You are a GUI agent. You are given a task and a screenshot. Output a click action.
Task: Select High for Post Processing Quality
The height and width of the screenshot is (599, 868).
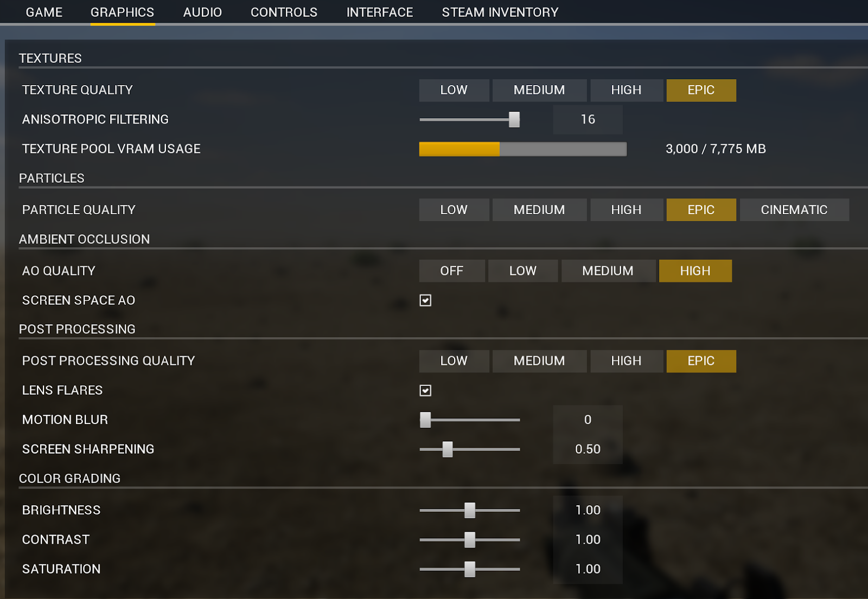[626, 361]
